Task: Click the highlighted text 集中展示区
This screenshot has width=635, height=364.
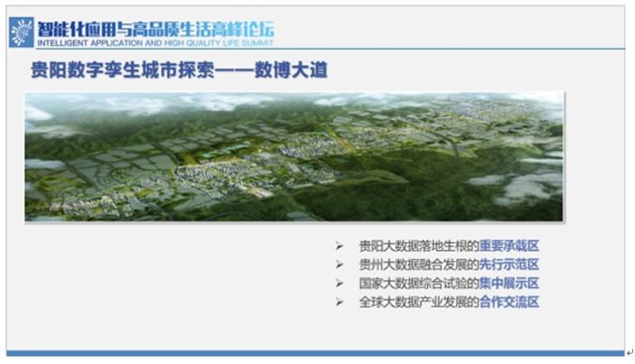Action: 509,284
